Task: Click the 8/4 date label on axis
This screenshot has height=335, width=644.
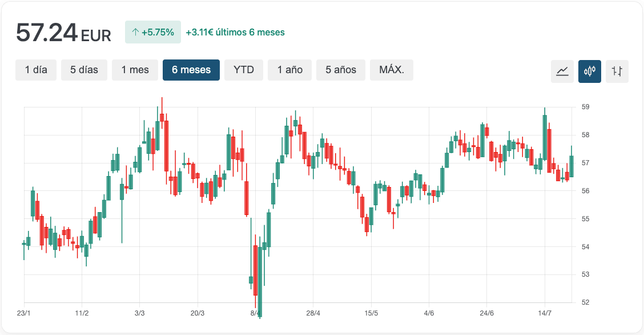Action: click(255, 313)
